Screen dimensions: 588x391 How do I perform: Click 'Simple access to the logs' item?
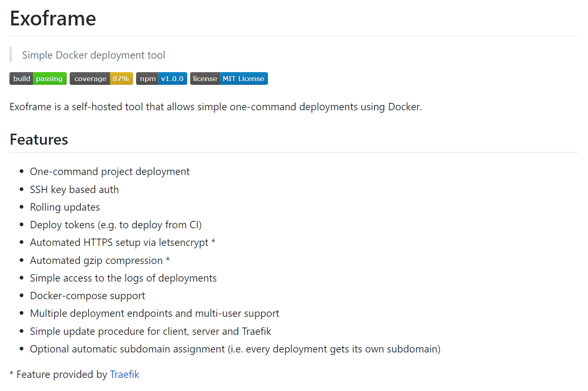coord(123,278)
